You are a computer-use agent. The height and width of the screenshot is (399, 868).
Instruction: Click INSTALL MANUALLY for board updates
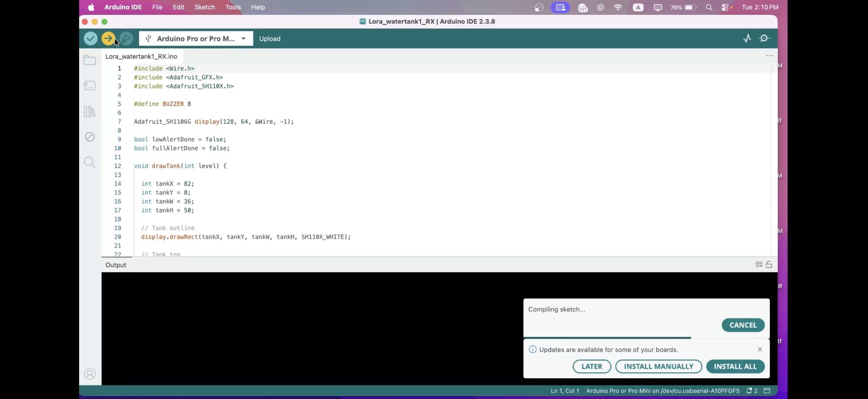point(659,366)
